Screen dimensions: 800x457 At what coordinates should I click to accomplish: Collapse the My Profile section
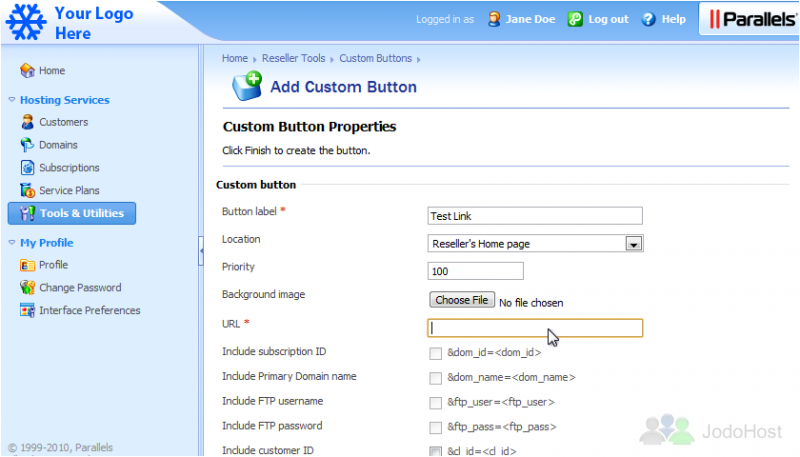pyautogui.click(x=12, y=242)
